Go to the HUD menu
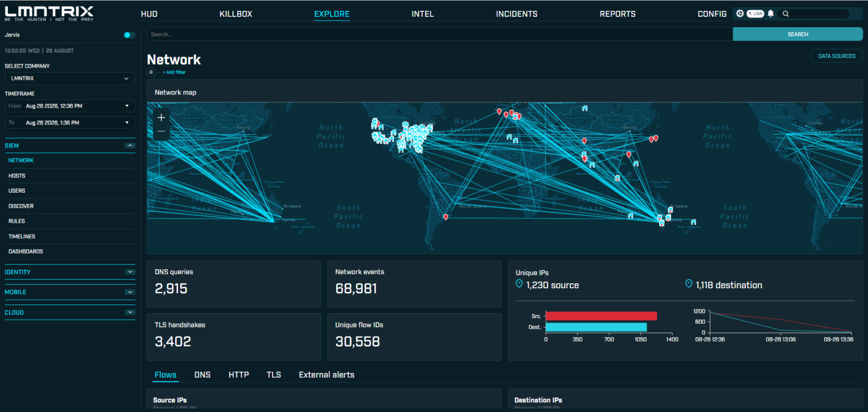The height and width of the screenshot is (412, 868). click(x=149, y=14)
